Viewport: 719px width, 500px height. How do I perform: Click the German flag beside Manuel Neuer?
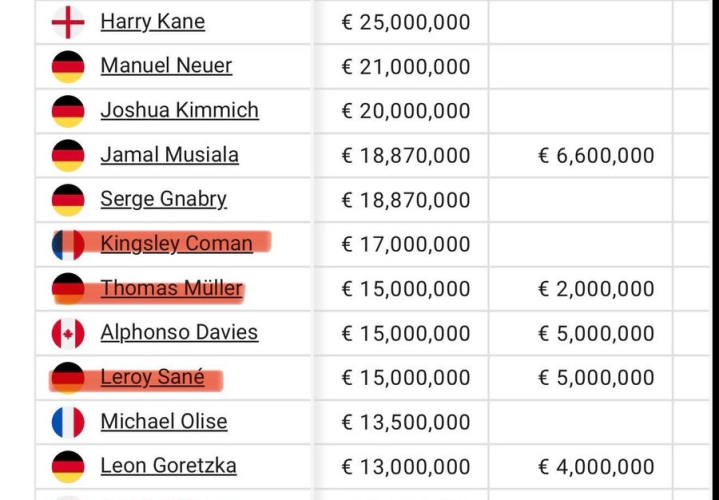68,67
